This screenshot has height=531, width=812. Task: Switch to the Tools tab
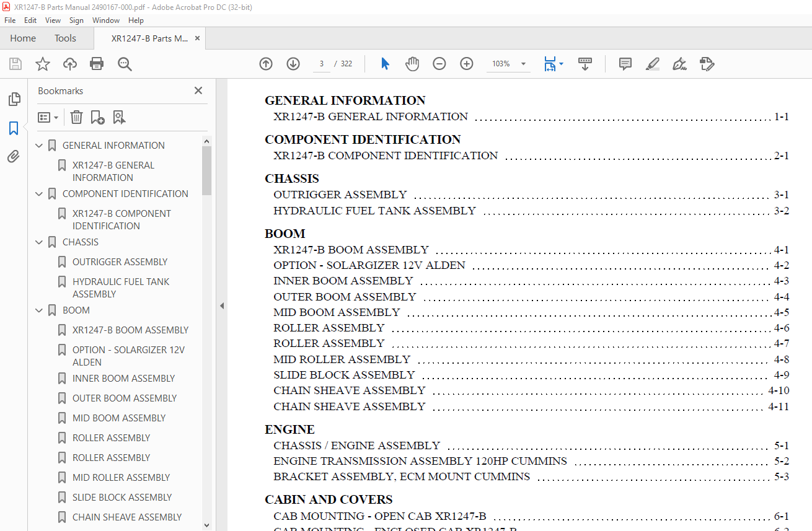(65, 38)
